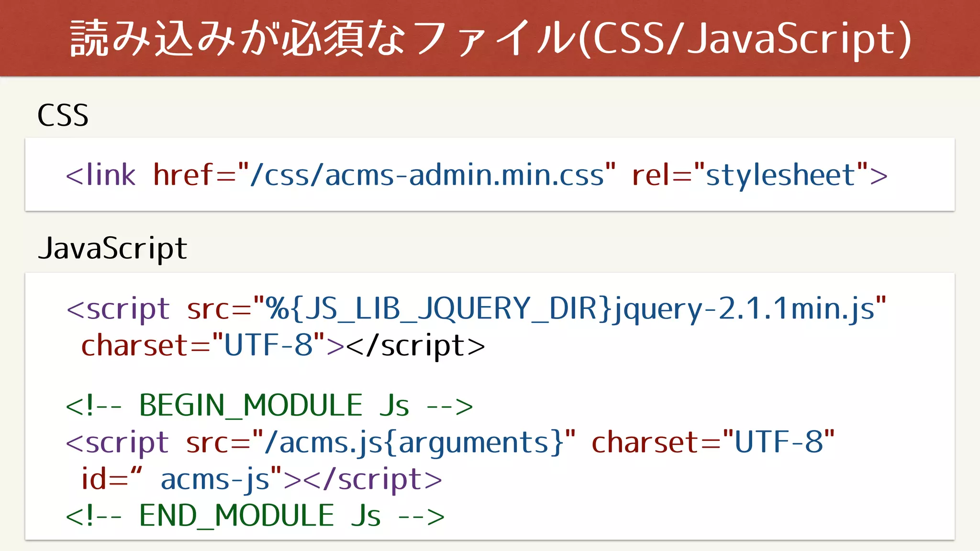Click the /acms.js{arguments} script src text
This screenshot has height=551, width=980.
coord(380,442)
